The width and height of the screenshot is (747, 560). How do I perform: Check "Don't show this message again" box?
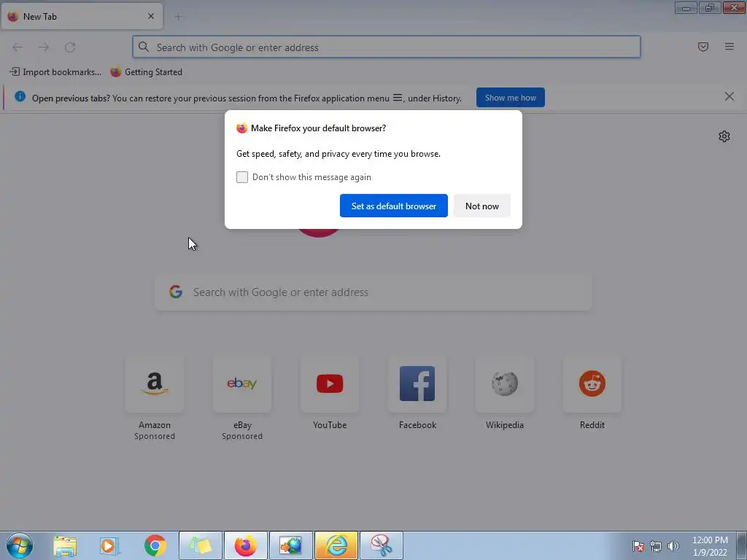[x=242, y=177]
